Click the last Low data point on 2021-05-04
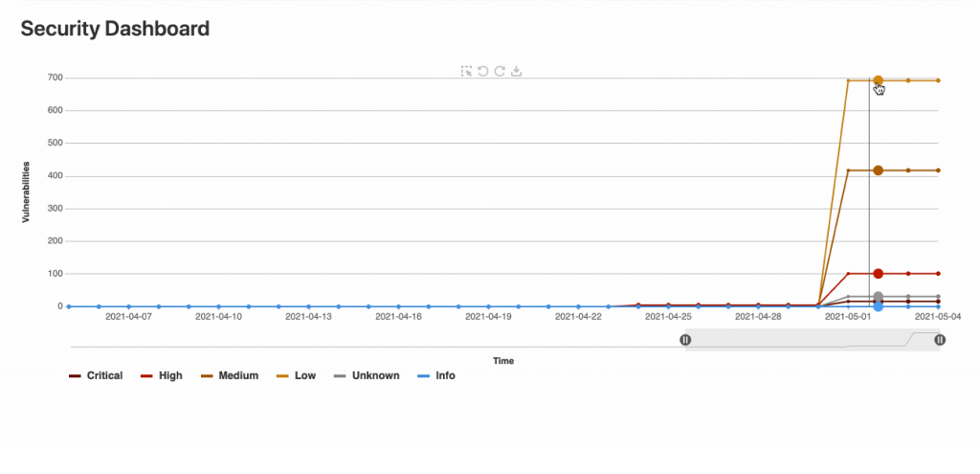The height and width of the screenshot is (474, 980). [938, 80]
